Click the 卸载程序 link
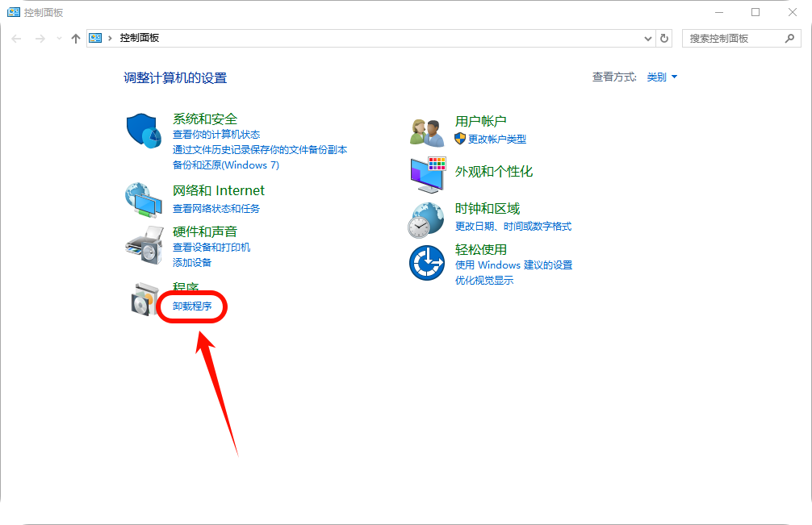Image resolution: width=812 pixels, height=525 pixels. (x=192, y=306)
